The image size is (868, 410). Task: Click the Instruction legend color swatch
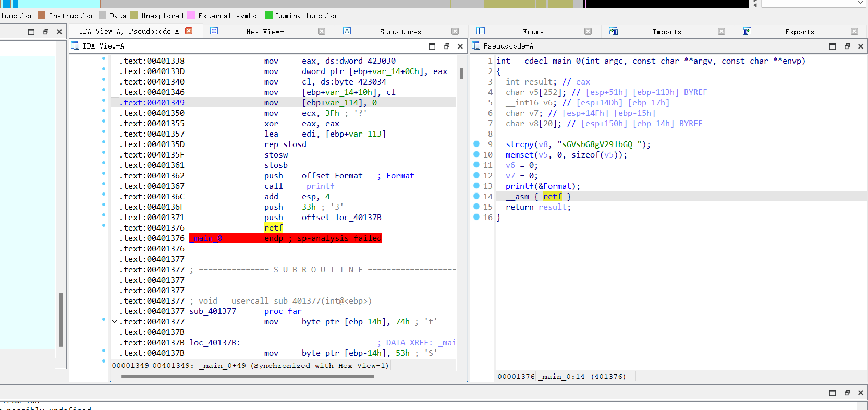tap(41, 16)
